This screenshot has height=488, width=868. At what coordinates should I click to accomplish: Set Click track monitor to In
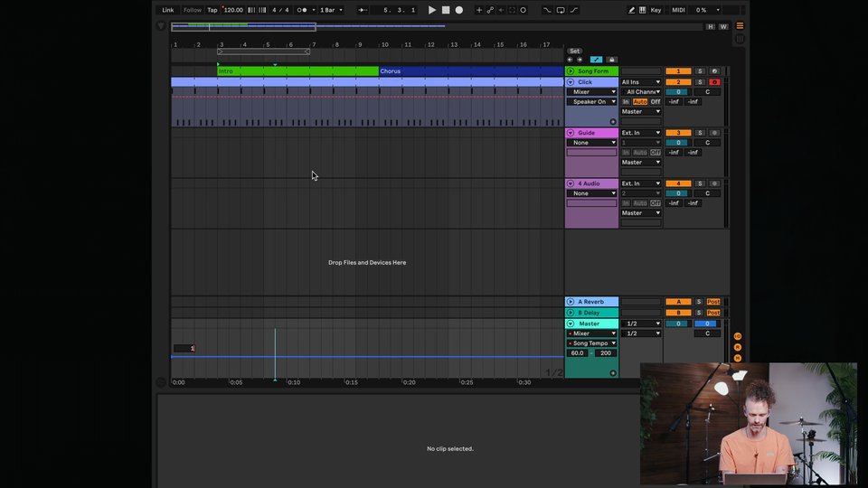coord(626,102)
